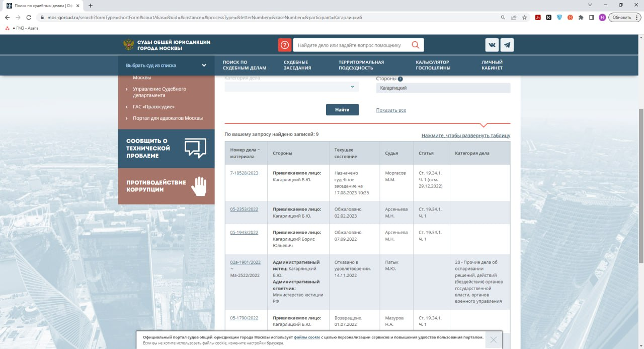Click Нажмите, чтобы развернуть таблицу link
Viewport: 644px width, 349px height.
coord(466,135)
